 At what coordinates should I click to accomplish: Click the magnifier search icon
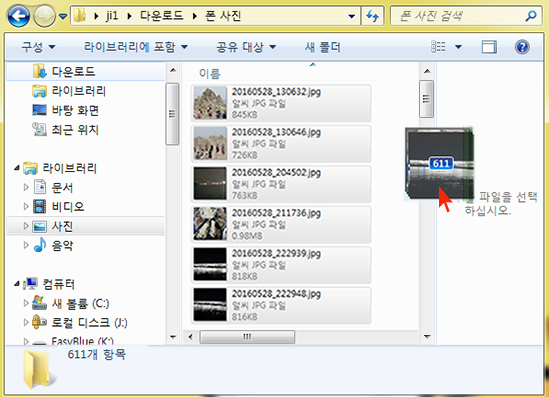[x=531, y=16]
